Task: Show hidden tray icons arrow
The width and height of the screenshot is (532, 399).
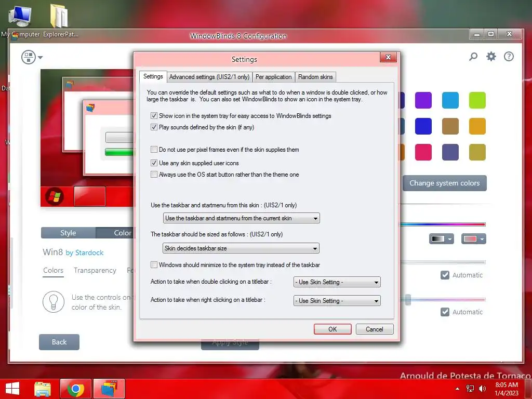Action: 457,389
